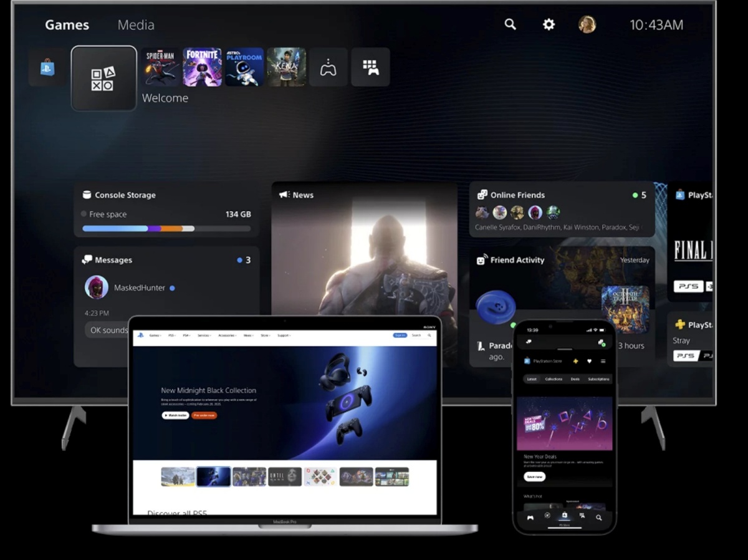Launch Spider-Man game tile on TV
Viewport: 748px width, 560px height.
point(160,67)
